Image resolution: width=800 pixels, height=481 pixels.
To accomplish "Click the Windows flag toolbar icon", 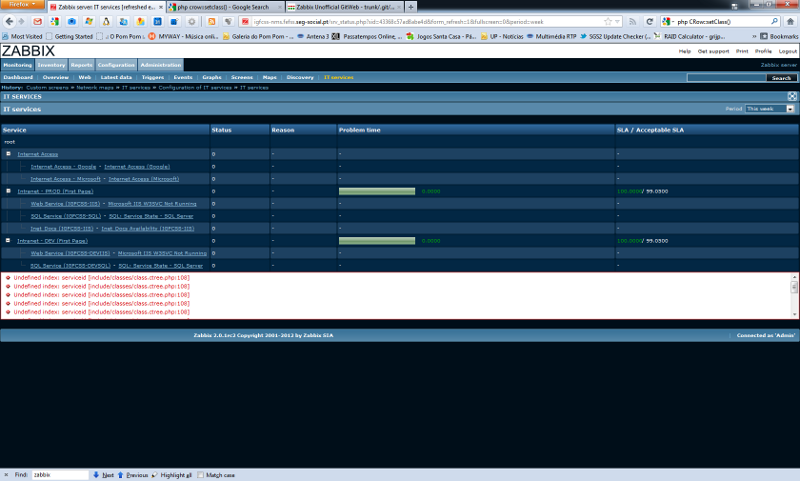I will click(x=89, y=21).
